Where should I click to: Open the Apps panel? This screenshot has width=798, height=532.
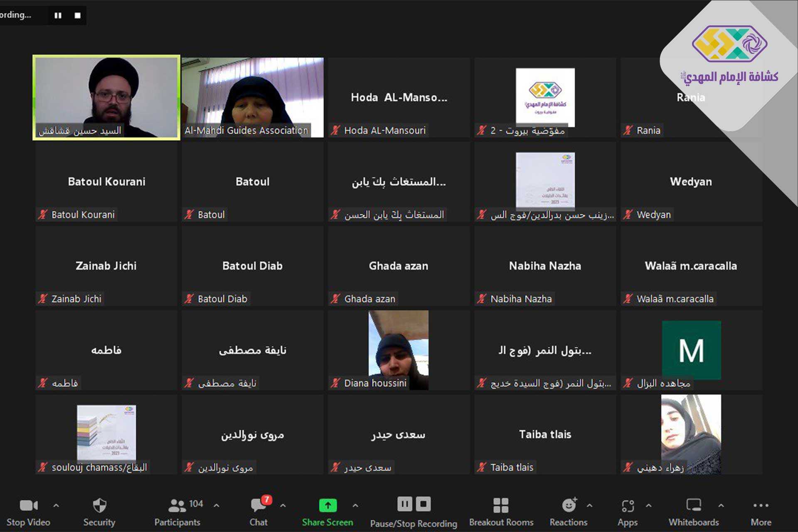coord(628,505)
